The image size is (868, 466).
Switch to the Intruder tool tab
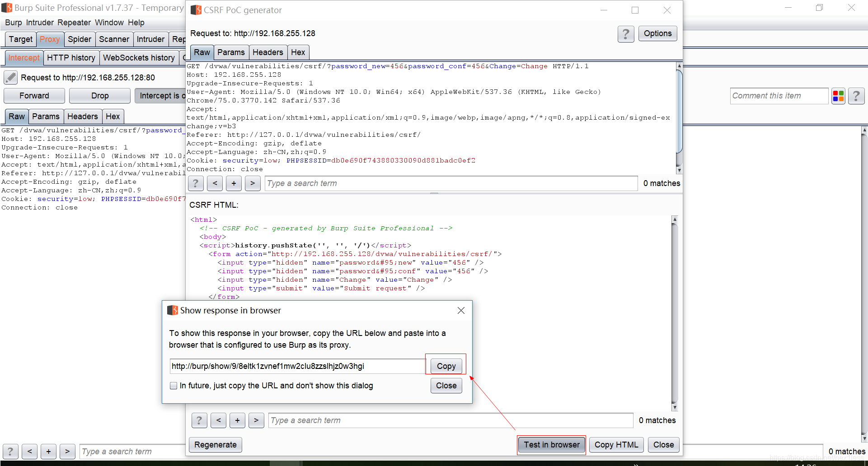[x=150, y=39]
